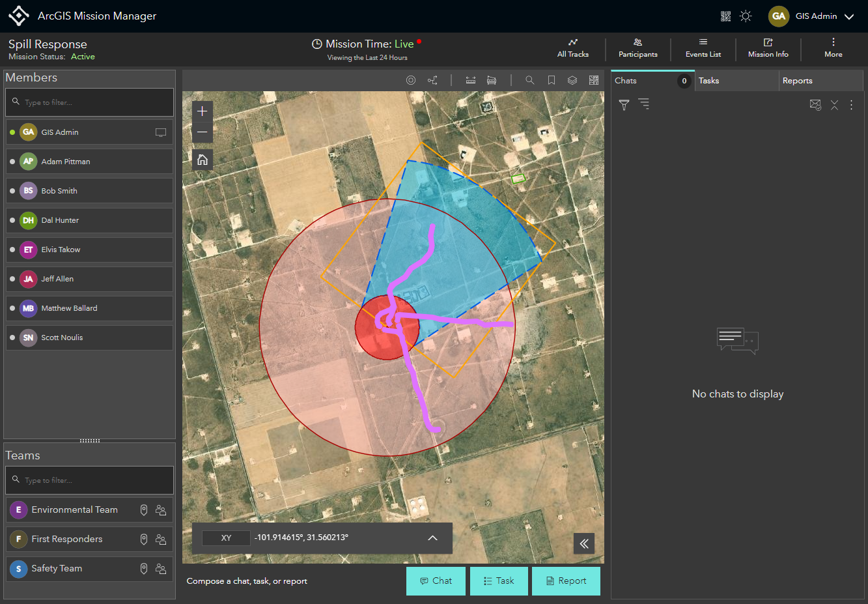
Task: Open the QR code icon in header
Action: tap(725, 16)
